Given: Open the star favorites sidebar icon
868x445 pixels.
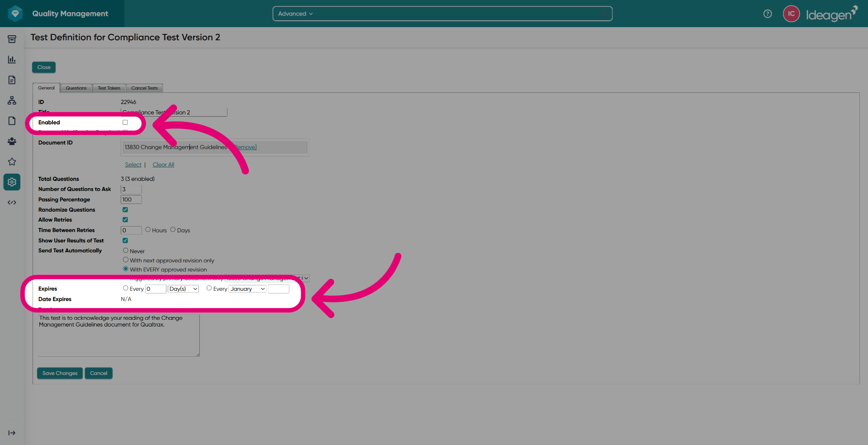Looking at the screenshot, I should 12,161.
